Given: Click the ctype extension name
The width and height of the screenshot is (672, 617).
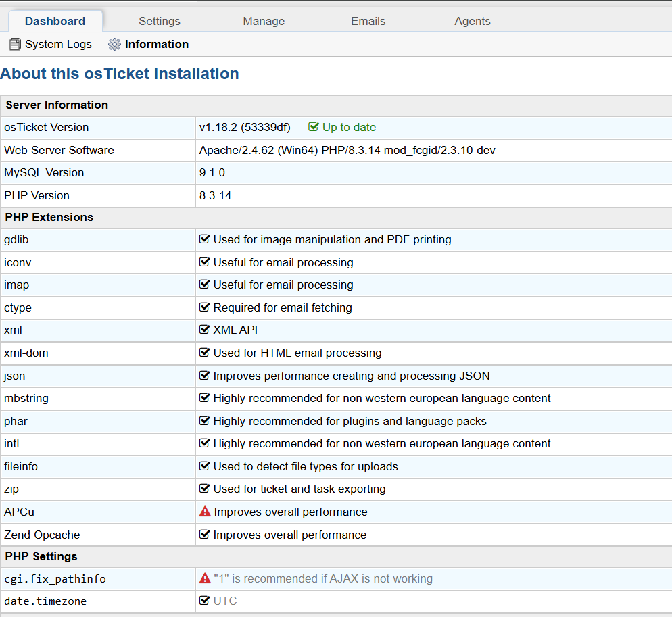Looking at the screenshot, I should [18, 308].
